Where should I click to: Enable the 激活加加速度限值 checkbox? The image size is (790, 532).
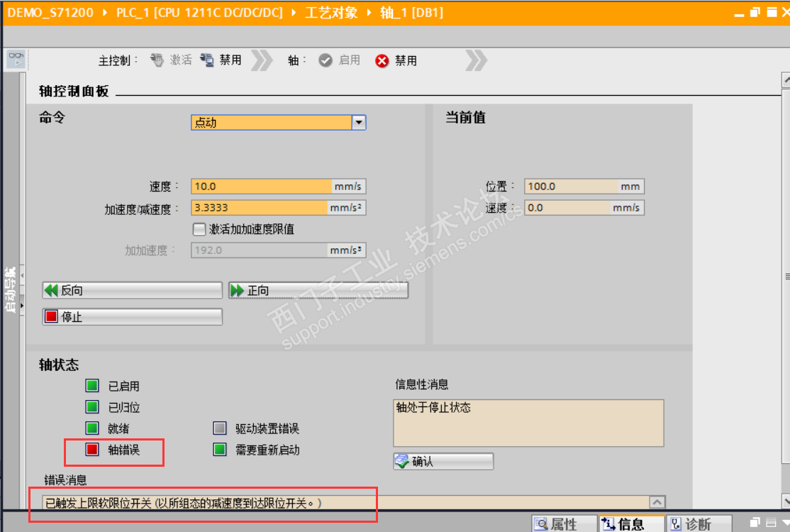tap(199, 229)
